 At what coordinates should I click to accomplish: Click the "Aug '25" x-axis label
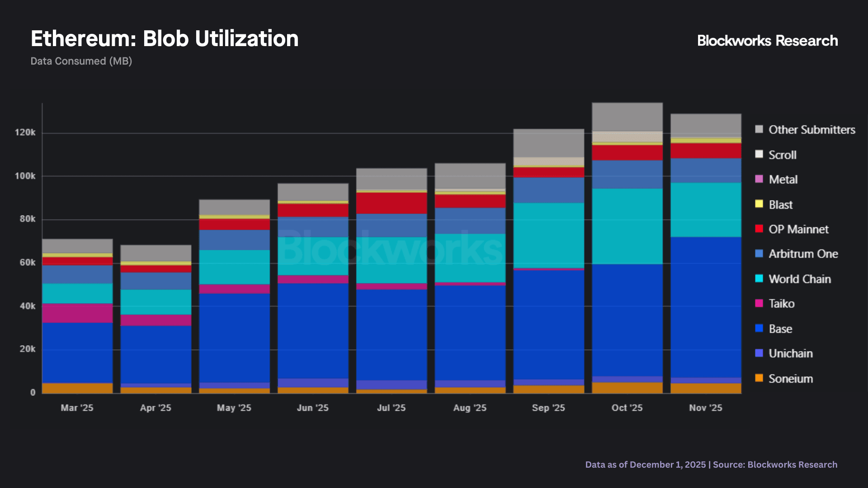pos(470,408)
